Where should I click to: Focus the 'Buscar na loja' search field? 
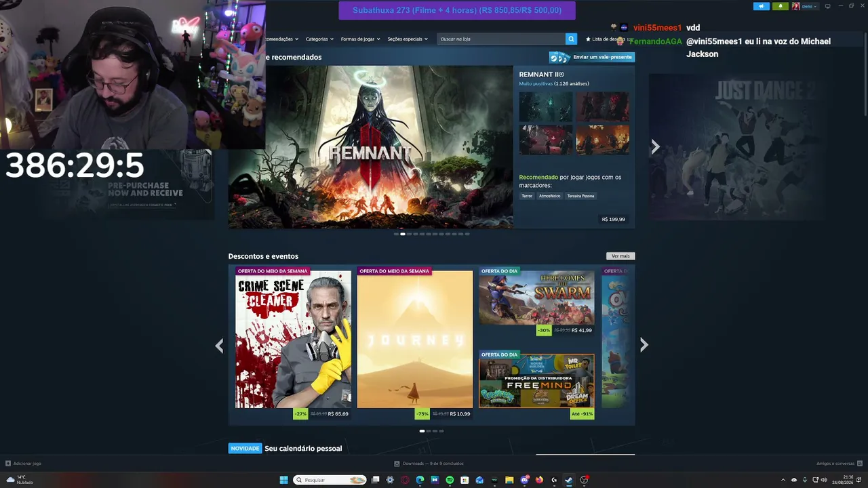[502, 39]
